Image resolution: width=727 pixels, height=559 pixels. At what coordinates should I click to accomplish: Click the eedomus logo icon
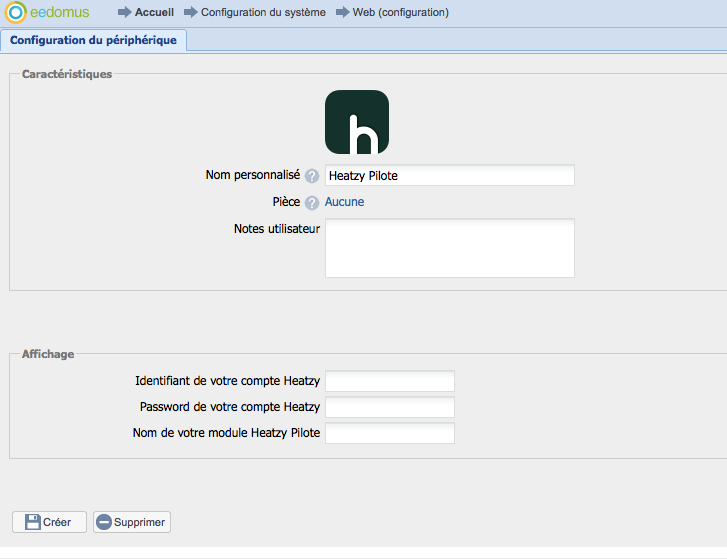tap(15, 12)
